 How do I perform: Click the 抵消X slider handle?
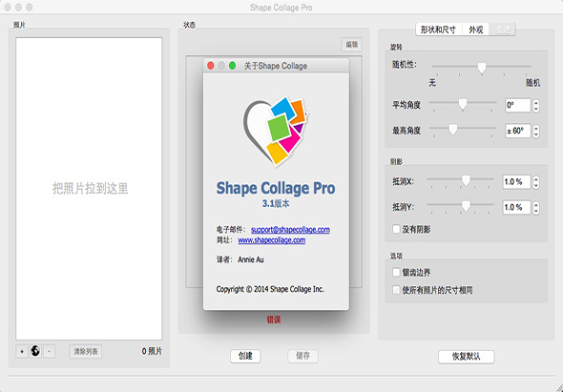tap(466, 180)
